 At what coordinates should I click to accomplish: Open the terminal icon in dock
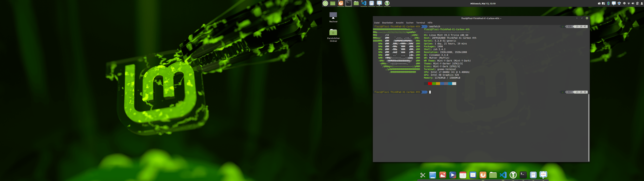(523, 175)
